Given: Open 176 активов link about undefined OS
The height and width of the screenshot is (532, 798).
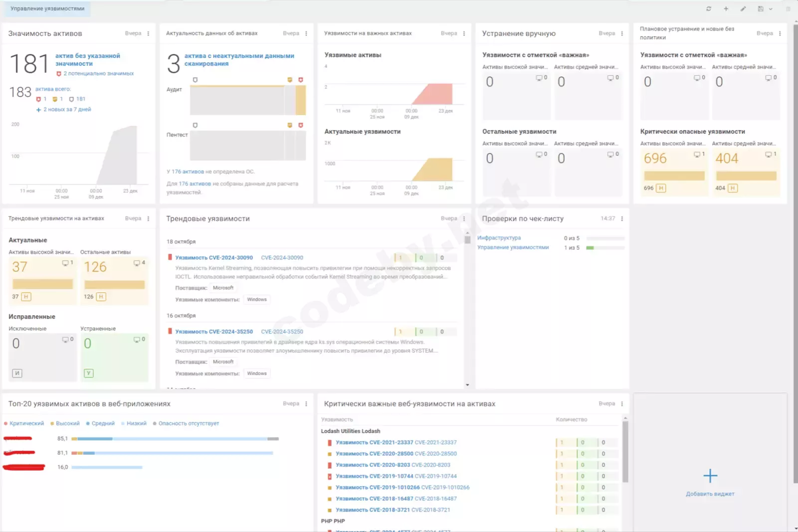Looking at the screenshot, I should coord(188,172).
